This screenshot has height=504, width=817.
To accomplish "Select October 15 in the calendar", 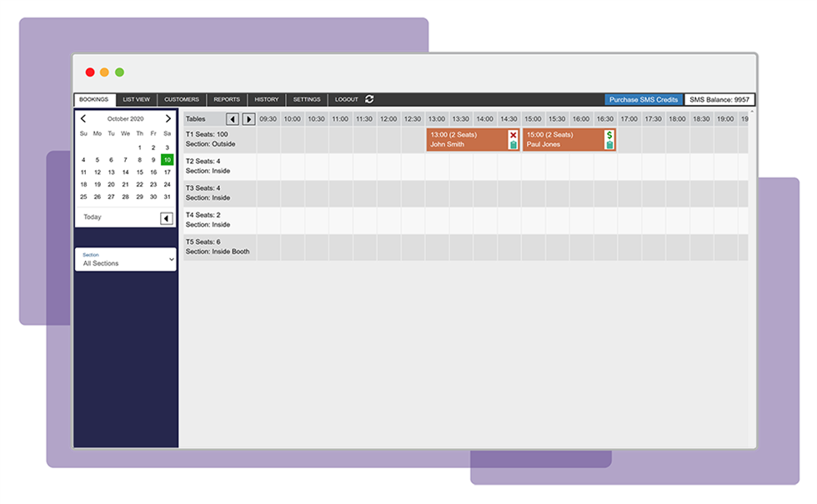I will tap(140, 172).
